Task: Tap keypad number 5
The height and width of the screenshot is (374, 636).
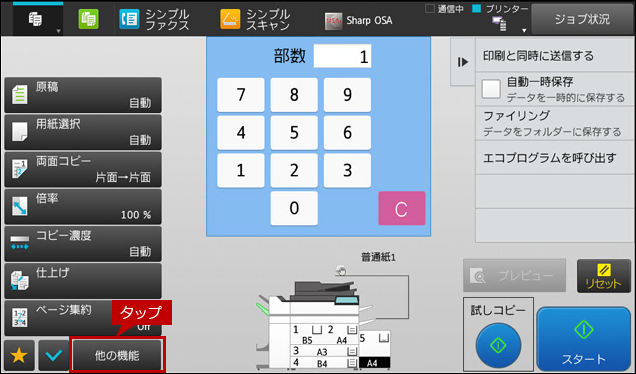Action: pos(294,133)
